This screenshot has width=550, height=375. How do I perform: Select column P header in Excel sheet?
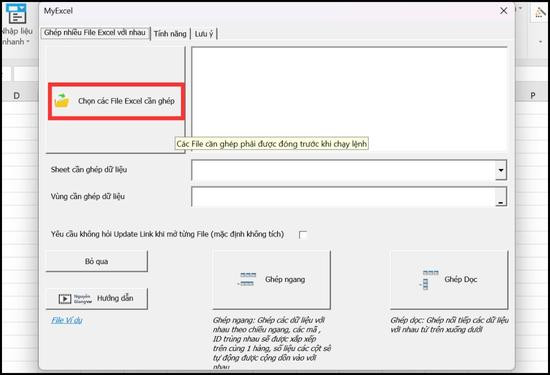coord(533,95)
